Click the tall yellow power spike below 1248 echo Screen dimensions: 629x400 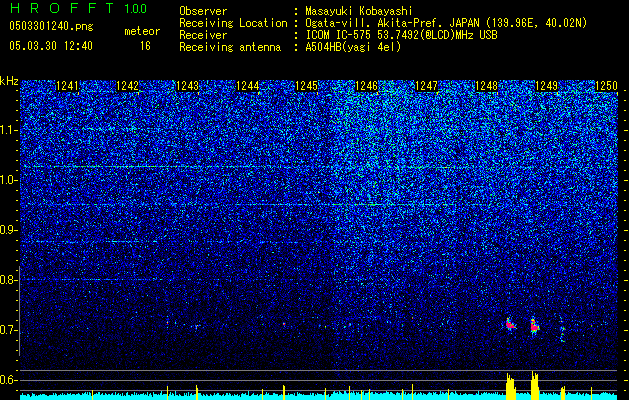[510, 386]
